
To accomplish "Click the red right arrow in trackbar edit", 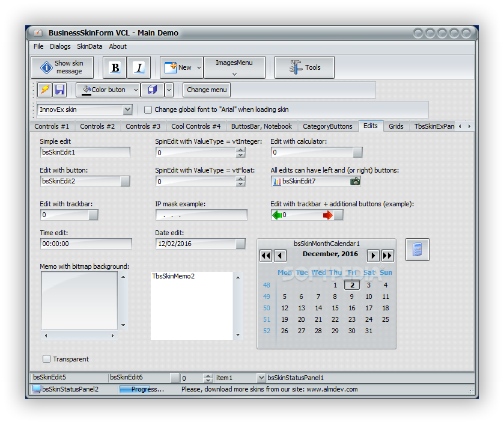I will point(328,215).
